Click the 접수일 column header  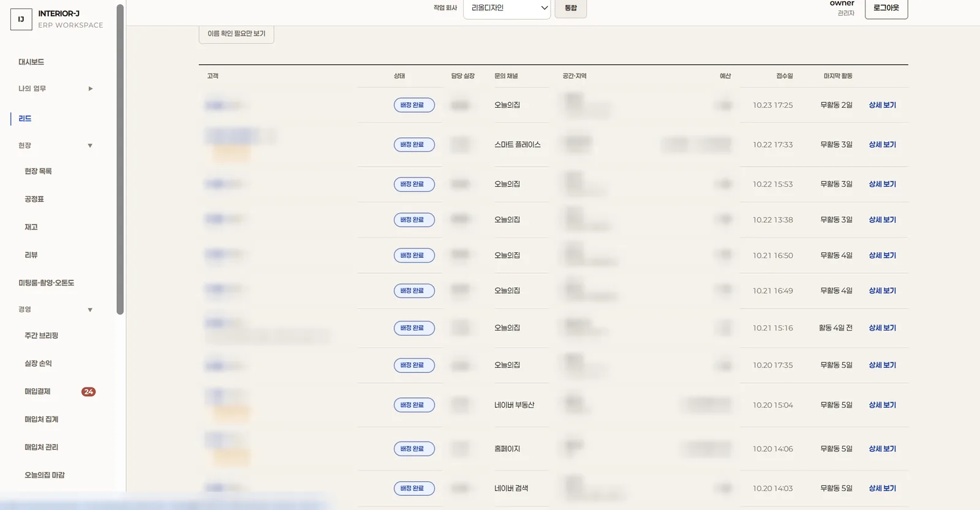(x=785, y=76)
